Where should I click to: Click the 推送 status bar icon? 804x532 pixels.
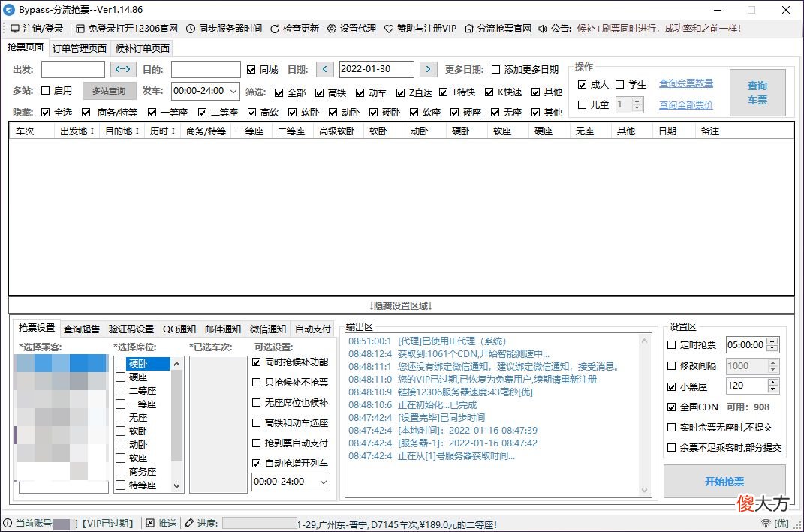click(150, 523)
